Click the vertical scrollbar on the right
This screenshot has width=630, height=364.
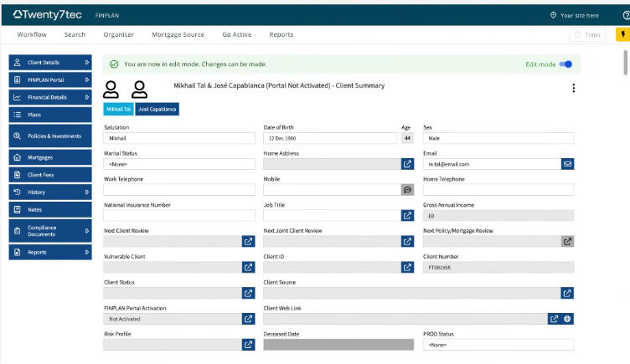point(625,63)
